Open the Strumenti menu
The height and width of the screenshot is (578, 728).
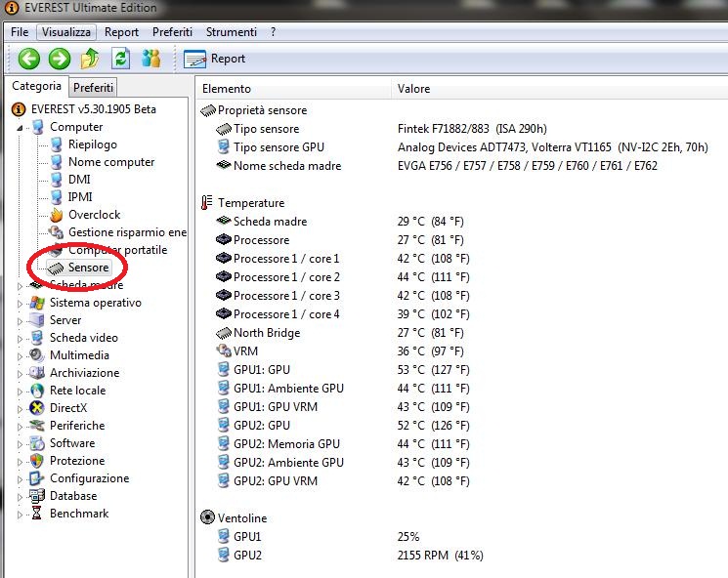[x=232, y=32]
